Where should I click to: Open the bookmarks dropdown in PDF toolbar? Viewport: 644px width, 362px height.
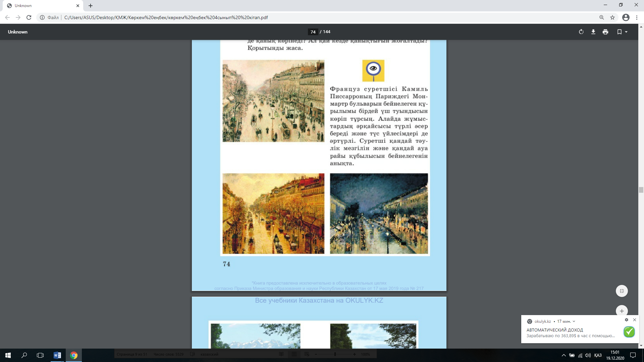pyautogui.click(x=622, y=32)
